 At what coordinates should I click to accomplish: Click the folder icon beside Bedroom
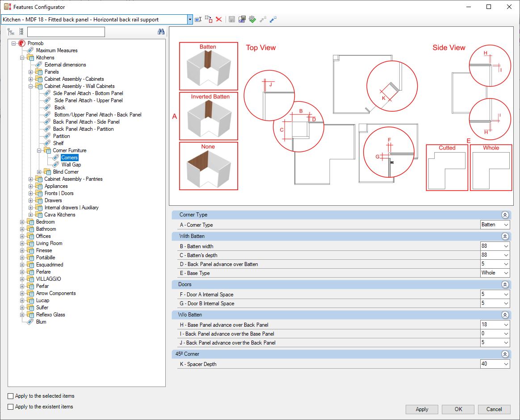click(30, 222)
